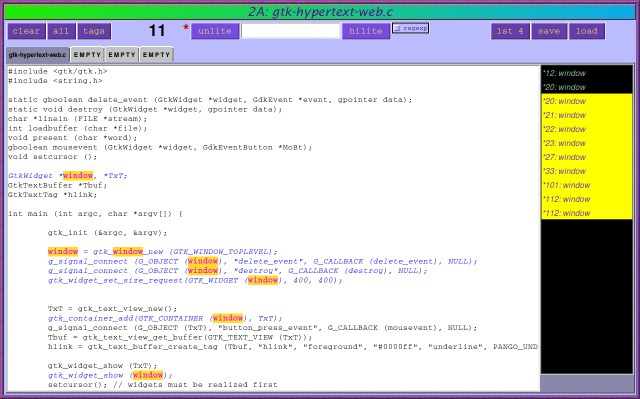Click the load button
The height and width of the screenshot is (399, 640).
[x=587, y=31]
